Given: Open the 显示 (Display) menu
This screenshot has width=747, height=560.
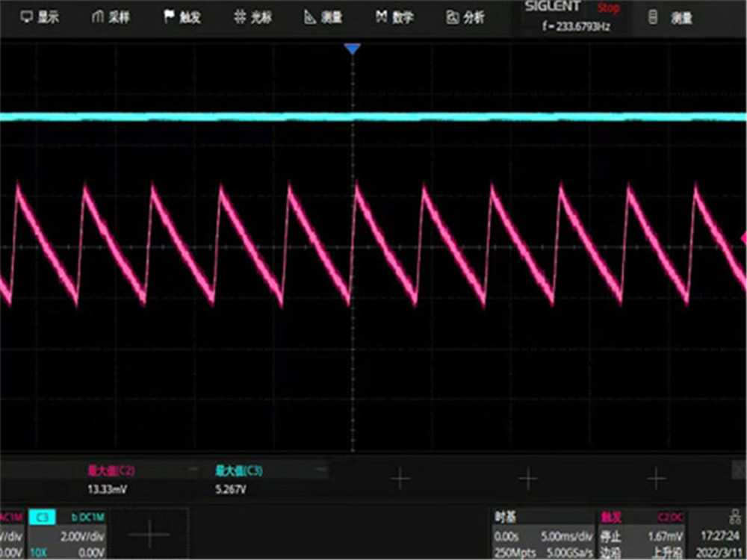Looking at the screenshot, I should tap(40, 17).
